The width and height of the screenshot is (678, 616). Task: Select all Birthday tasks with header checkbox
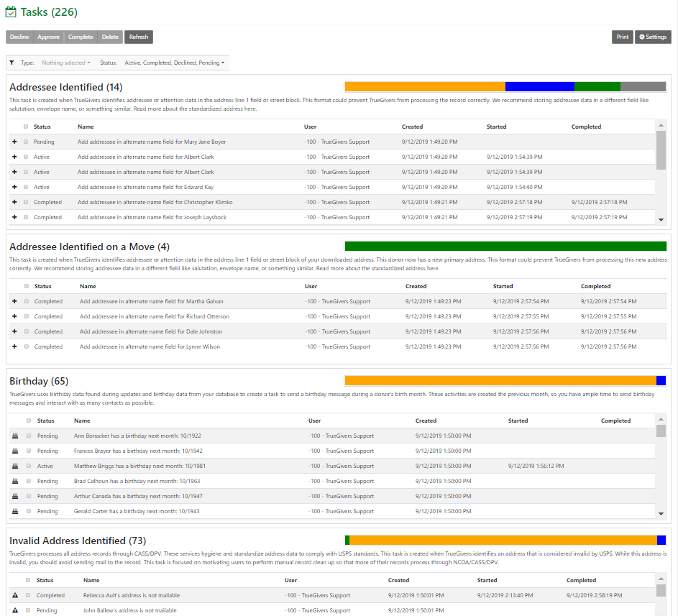[29, 421]
